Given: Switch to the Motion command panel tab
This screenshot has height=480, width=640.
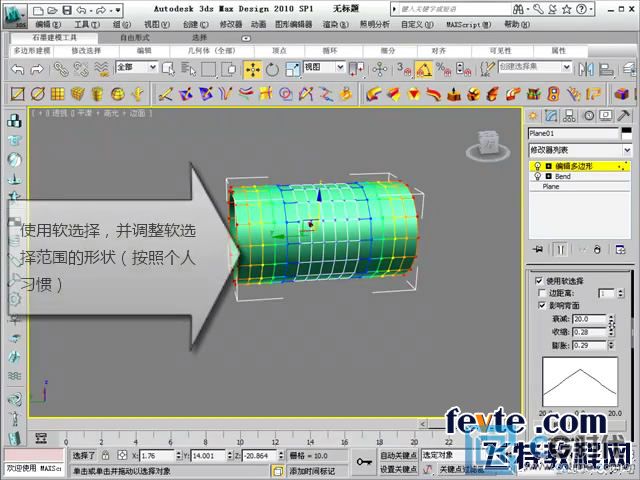Looking at the screenshot, I should (589, 116).
